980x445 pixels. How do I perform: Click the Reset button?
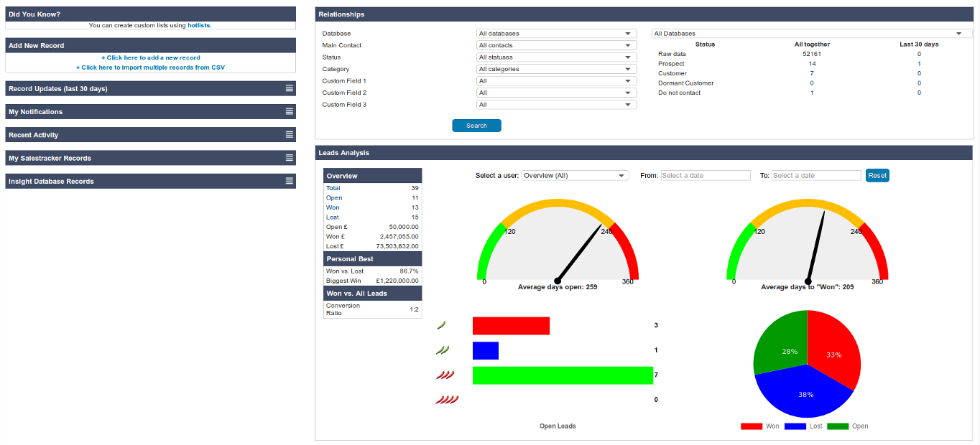click(877, 176)
